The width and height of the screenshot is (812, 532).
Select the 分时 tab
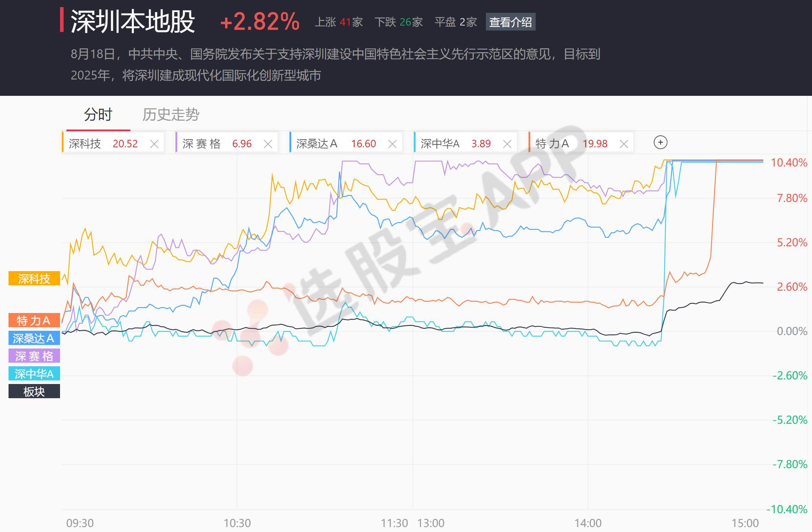click(x=97, y=114)
